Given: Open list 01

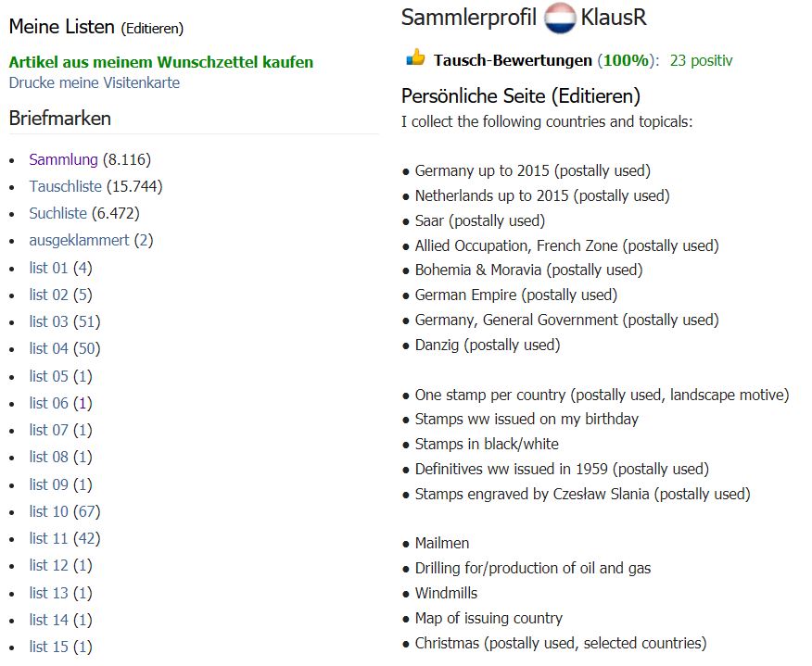Looking at the screenshot, I should click(49, 268).
